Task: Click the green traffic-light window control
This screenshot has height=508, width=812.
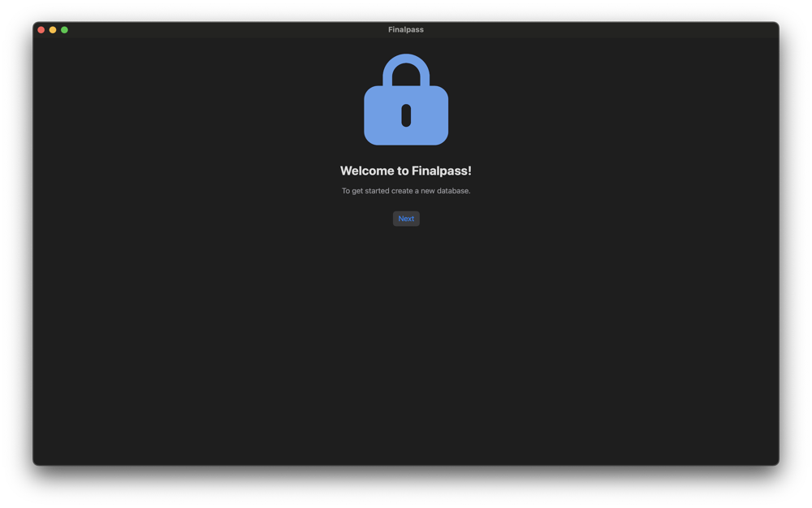Action: click(x=64, y=30)
